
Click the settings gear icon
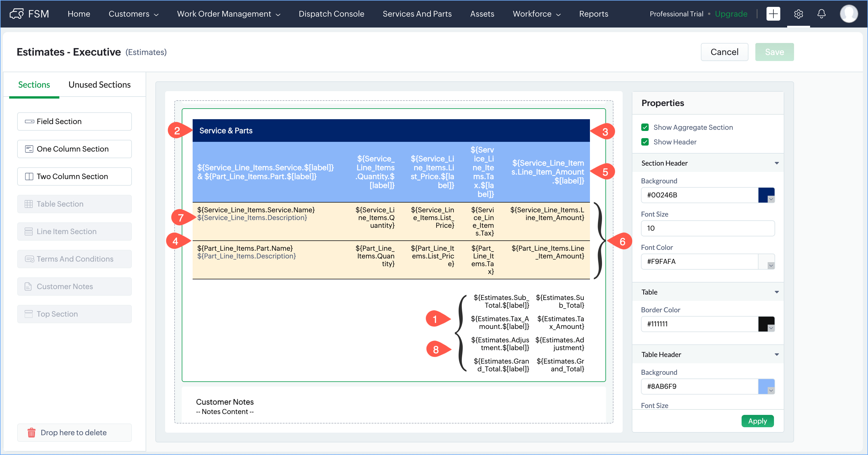tap(798, 14)
